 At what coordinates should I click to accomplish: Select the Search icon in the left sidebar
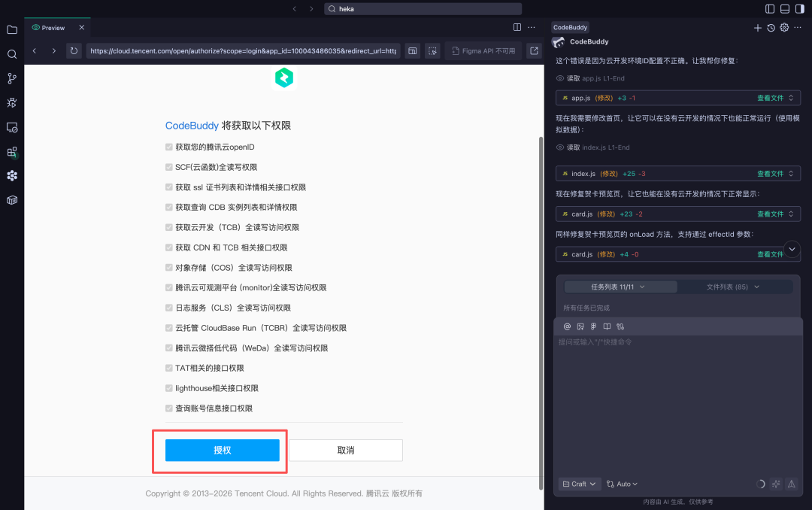click(x=11, y=54)
